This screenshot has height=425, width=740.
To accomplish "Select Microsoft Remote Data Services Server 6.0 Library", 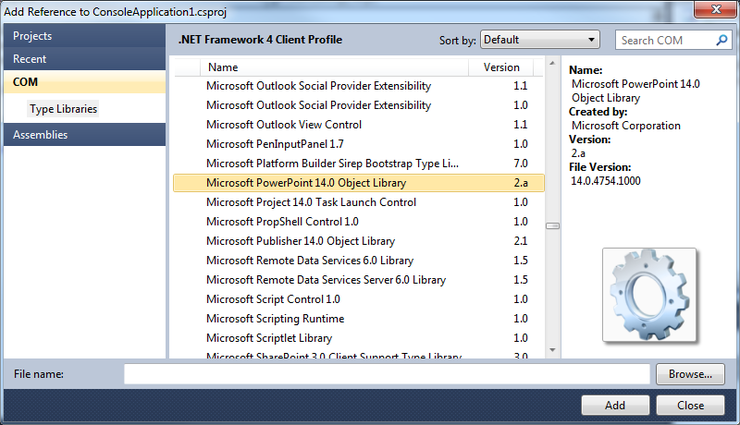I will pos(359,280).
